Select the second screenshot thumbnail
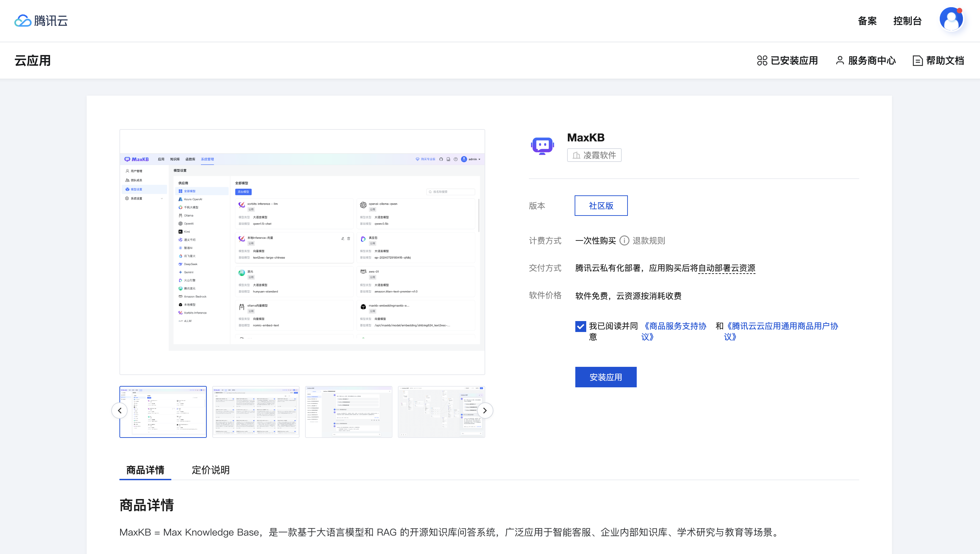980x554 pixels. click(256, 412)
